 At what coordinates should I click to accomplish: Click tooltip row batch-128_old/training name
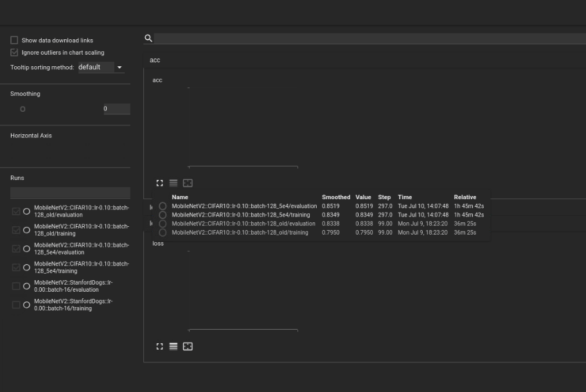pyautogui.click(x=240, y=233)
